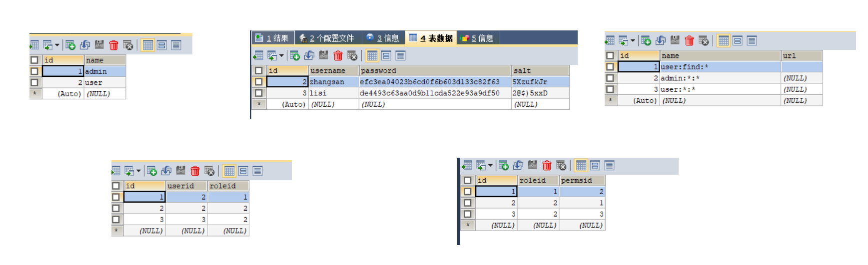Click save icon above roleid/permsid table
The width and height of the screenshot is (868, 265).
pyautogui.click(x=533, y=165)
